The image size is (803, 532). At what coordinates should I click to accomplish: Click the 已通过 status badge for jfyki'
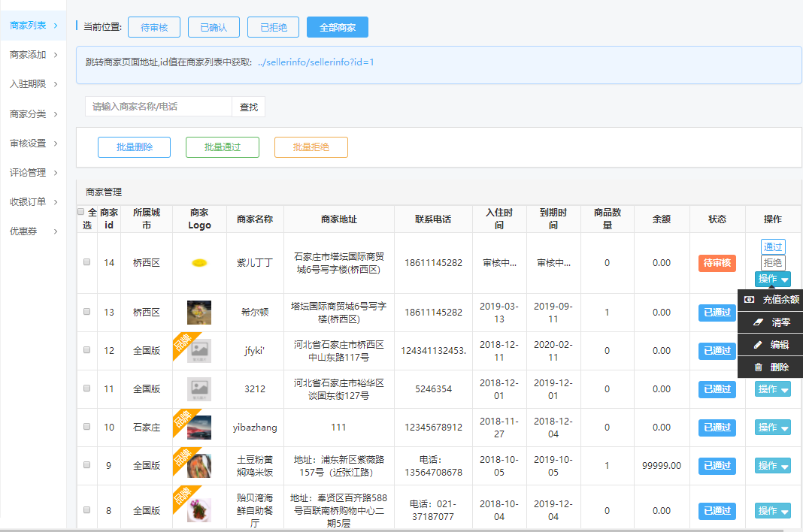pos(717,351)
